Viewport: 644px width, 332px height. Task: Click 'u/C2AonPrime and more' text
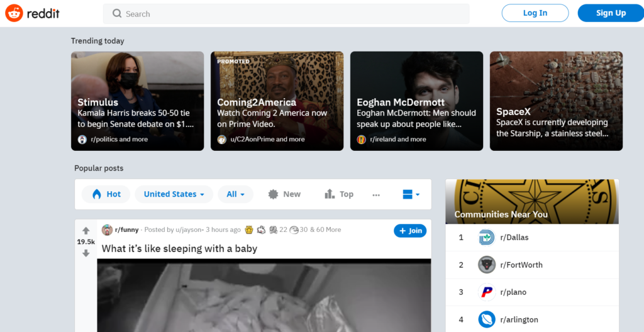267,140
